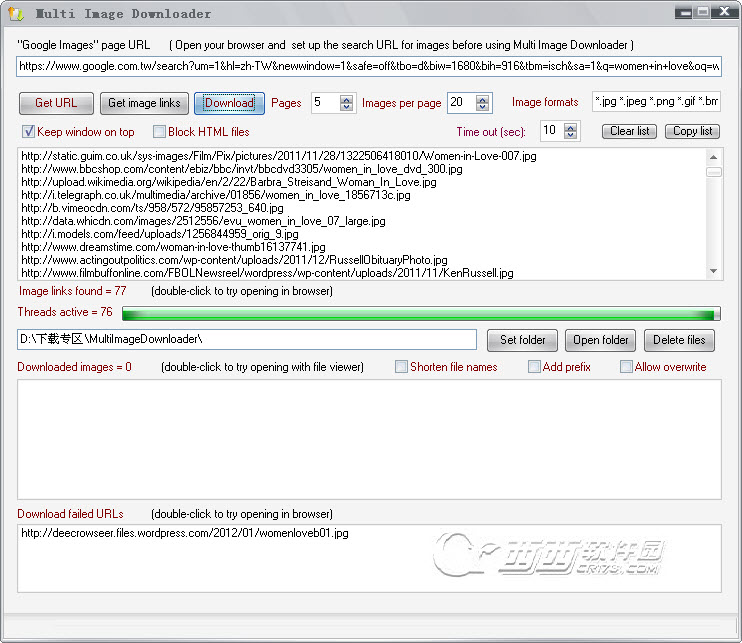This screenshot has height=643, width=742.
Task: Click the Images per page number field
Action: (x=462, y=102)
